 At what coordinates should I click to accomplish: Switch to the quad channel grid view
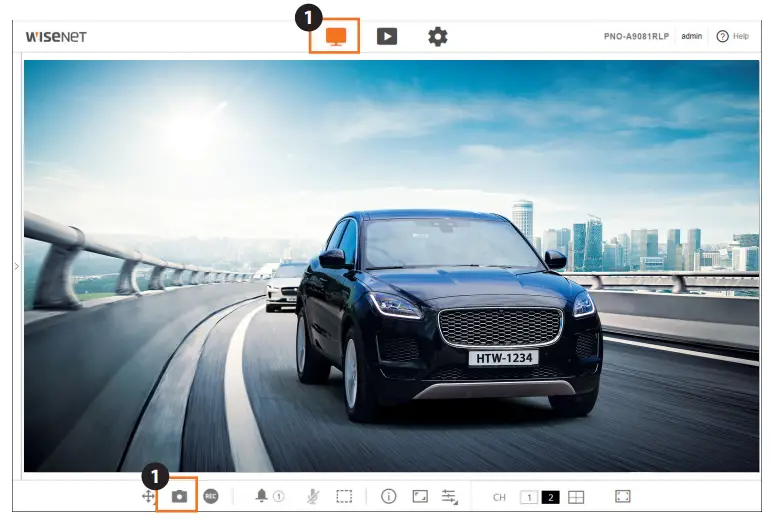tap(576, 497)
